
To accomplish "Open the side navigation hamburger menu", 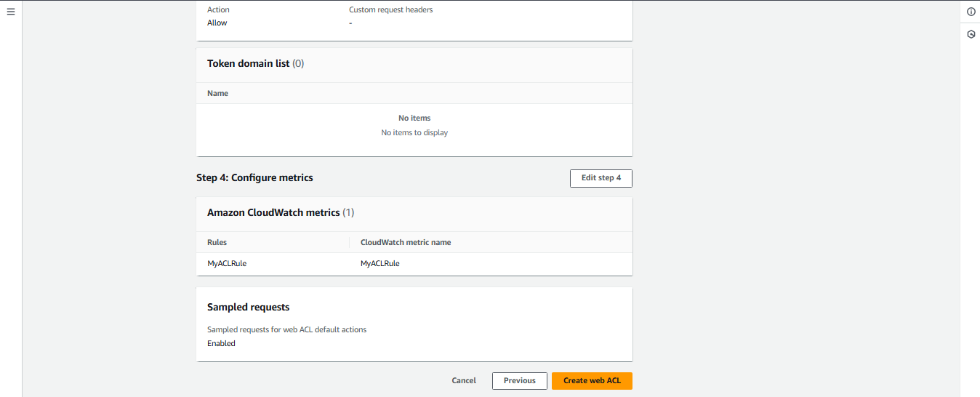I will [11, 12].
